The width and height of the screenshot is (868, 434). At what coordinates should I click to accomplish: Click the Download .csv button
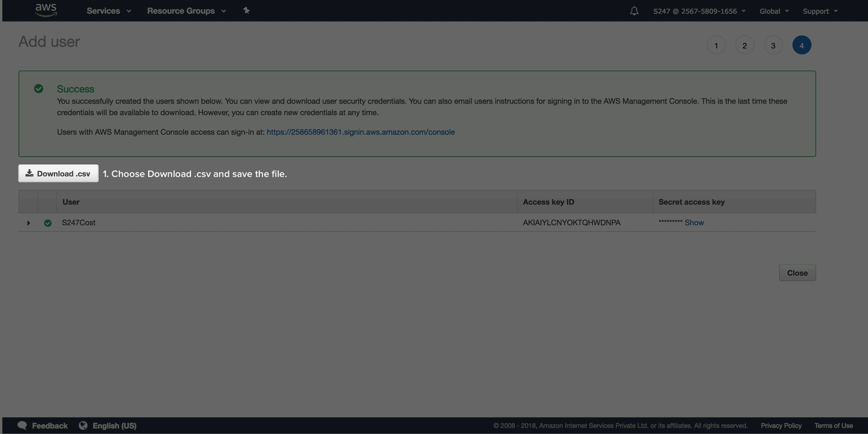click(59, 174)
